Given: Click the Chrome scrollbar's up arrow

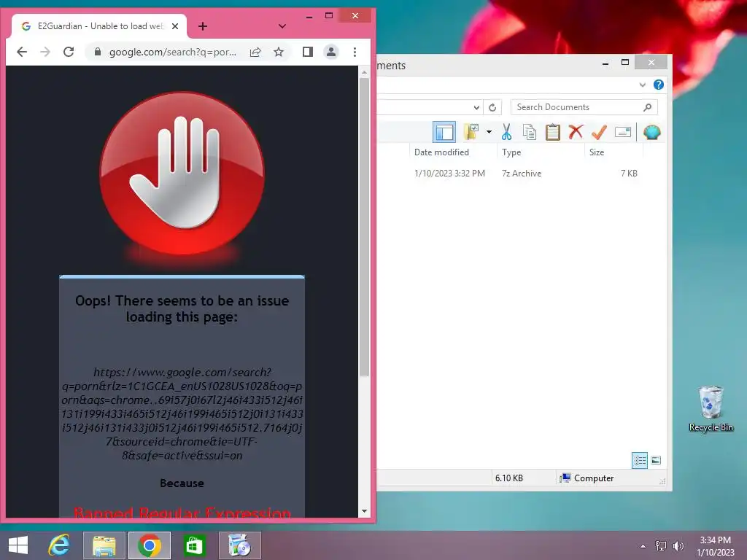Looking at the screenshot, I should click(365, 72).
